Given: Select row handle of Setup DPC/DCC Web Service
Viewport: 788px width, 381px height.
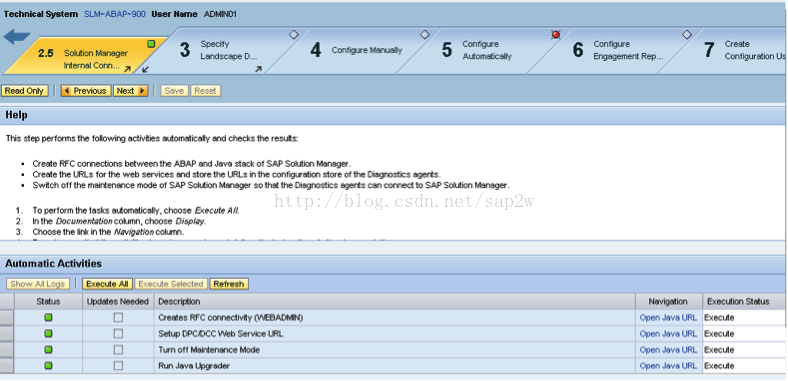Looking at the screenshot, I should [7, 334].
